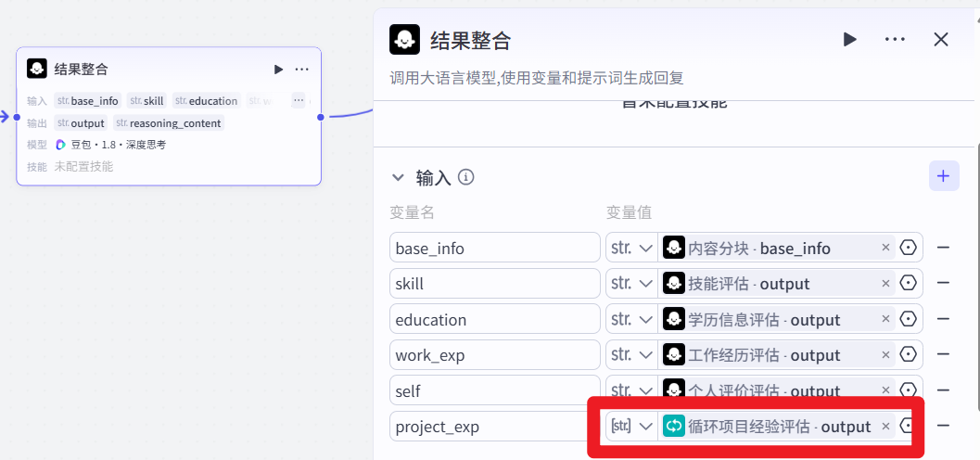The width and height of the screenshot is (980, 460).
Task: Click the 结果整合 title on the canvas node
Action: point(82,70)
